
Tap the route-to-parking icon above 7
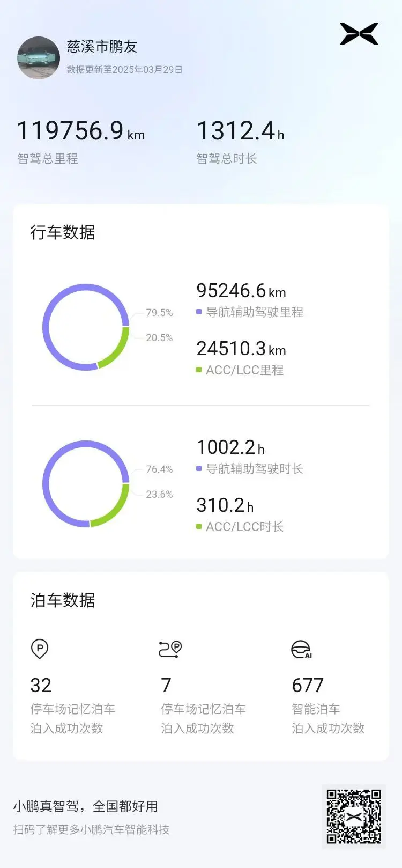(x=170, y=649)
